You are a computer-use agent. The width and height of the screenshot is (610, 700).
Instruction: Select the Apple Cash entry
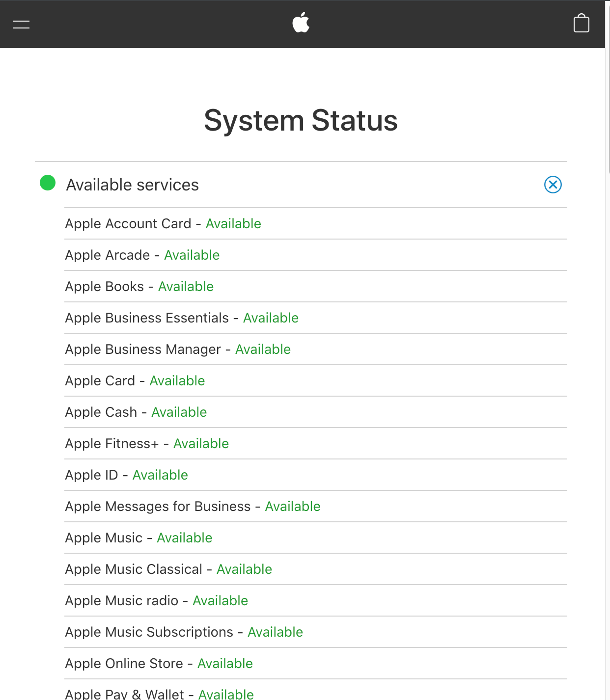tap(136, 412)
